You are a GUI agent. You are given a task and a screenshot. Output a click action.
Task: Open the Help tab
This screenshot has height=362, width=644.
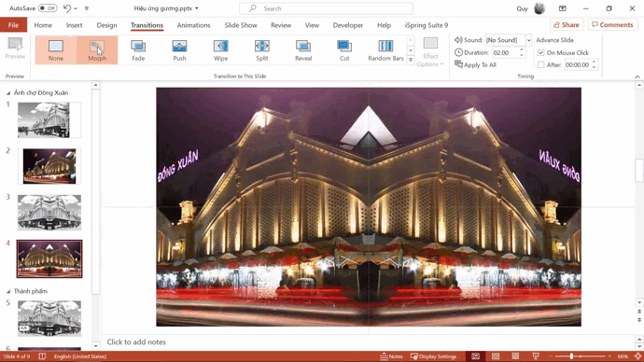[x=384, y=25]
